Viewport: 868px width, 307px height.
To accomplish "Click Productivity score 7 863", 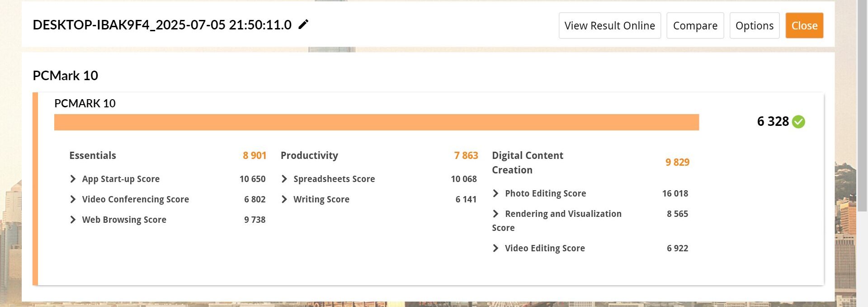I will point(466,155).
